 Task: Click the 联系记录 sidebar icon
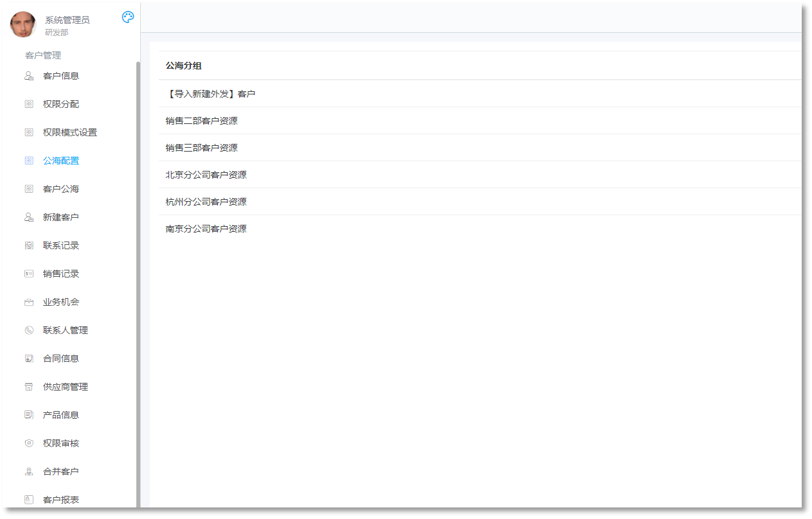coord(29,245)
